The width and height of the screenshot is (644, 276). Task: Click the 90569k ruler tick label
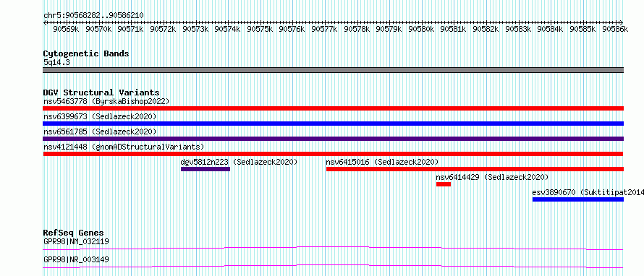(x=67, y=29)
